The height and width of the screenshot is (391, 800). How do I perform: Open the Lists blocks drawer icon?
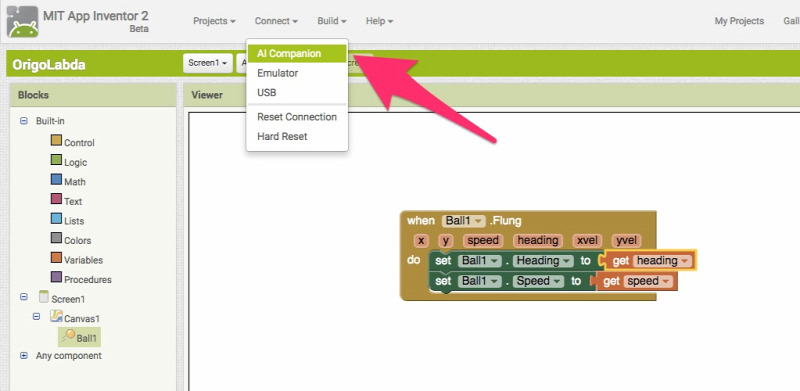56,218
